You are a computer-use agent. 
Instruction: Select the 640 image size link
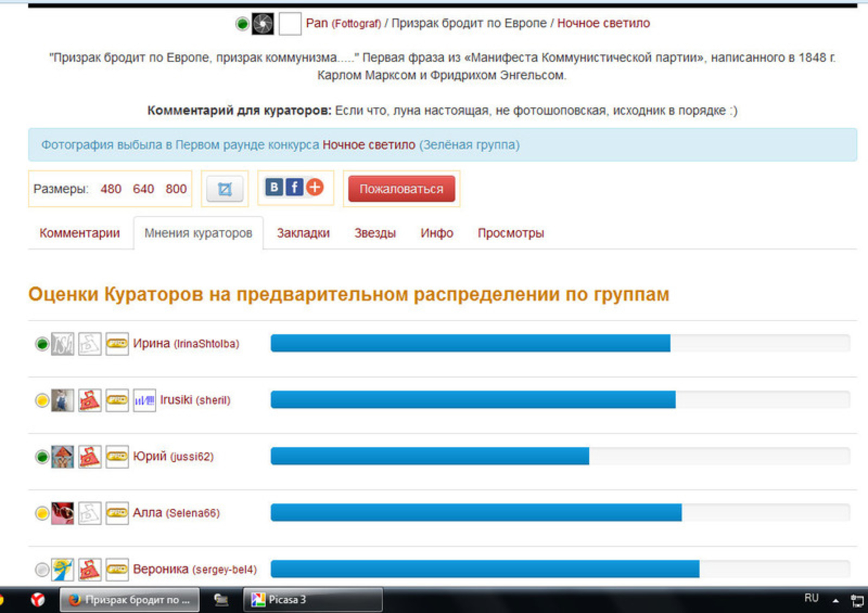pos(143,189)
